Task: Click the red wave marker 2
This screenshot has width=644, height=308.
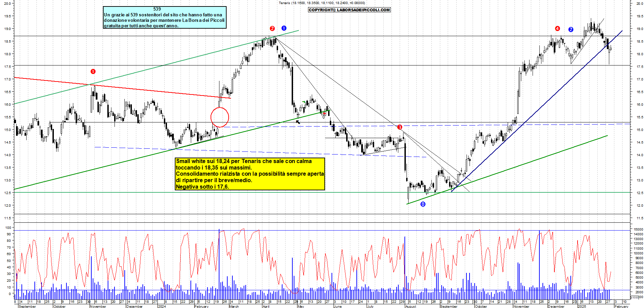Action: tap(272, 28)
